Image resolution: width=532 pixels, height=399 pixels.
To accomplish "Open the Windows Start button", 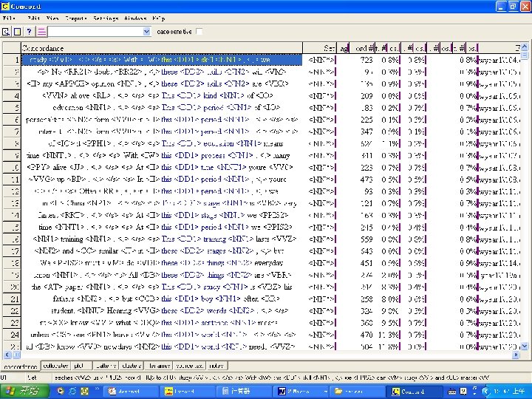I will tap(24, 391).
